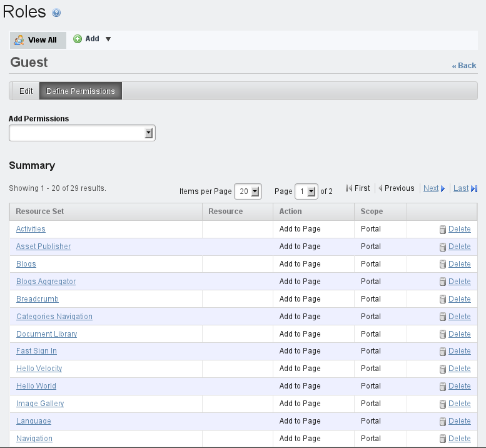The image size is (486, 448).
Task: Click Delete link in Hello World row
Action: click(460, 386)
